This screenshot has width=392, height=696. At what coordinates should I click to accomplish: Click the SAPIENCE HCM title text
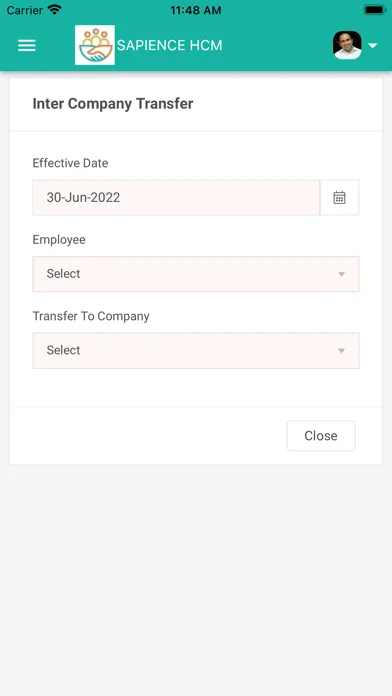tap(169, 45)
